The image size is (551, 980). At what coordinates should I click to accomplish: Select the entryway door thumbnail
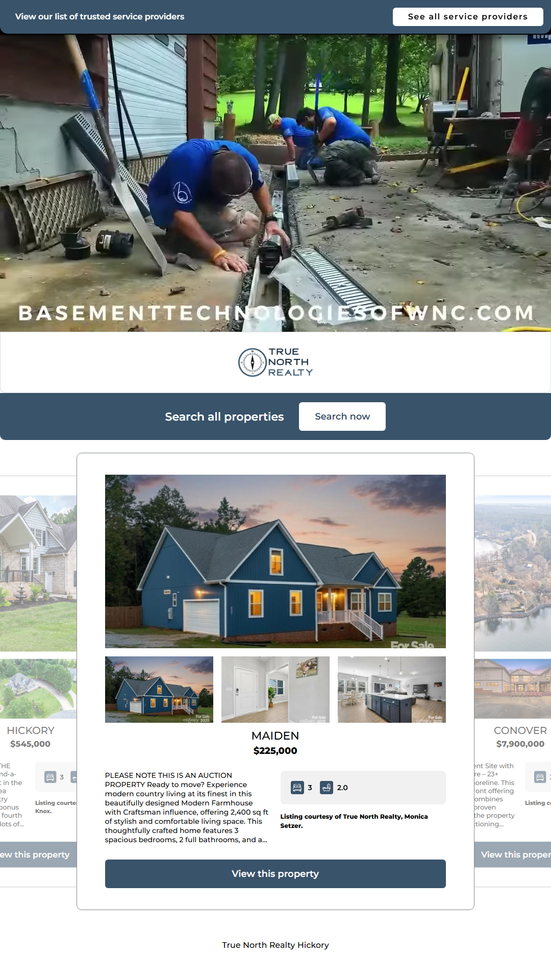(275, 690)
